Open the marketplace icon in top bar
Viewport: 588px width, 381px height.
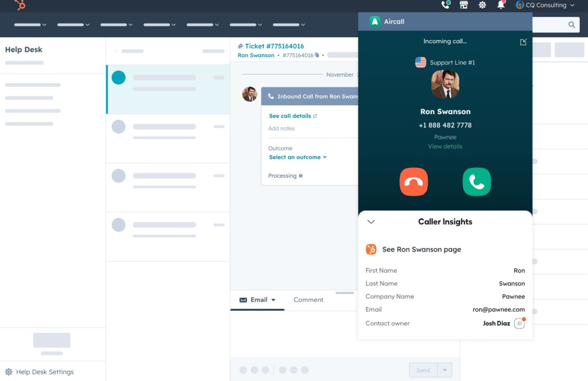[x=464, y=5]
